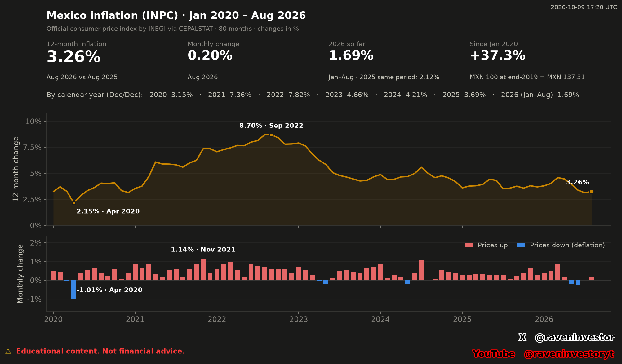622x364 pixels.
Task: Click the '3.26%' end-of-line label
Action: [577, 182]
